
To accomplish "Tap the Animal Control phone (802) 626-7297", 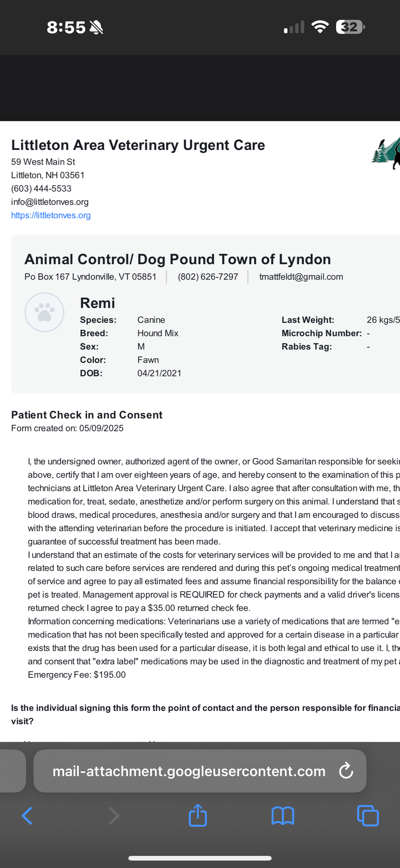I will point(208,277).
